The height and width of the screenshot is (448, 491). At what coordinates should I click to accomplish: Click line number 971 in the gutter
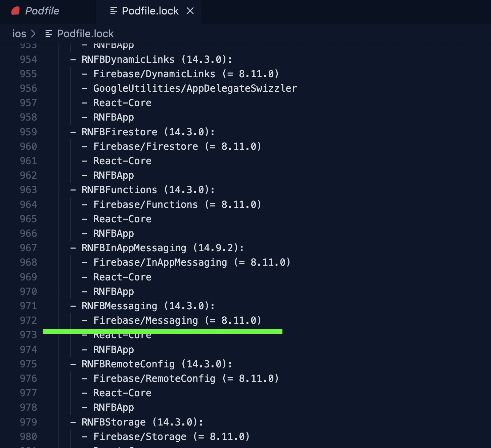tap(28, 306)
